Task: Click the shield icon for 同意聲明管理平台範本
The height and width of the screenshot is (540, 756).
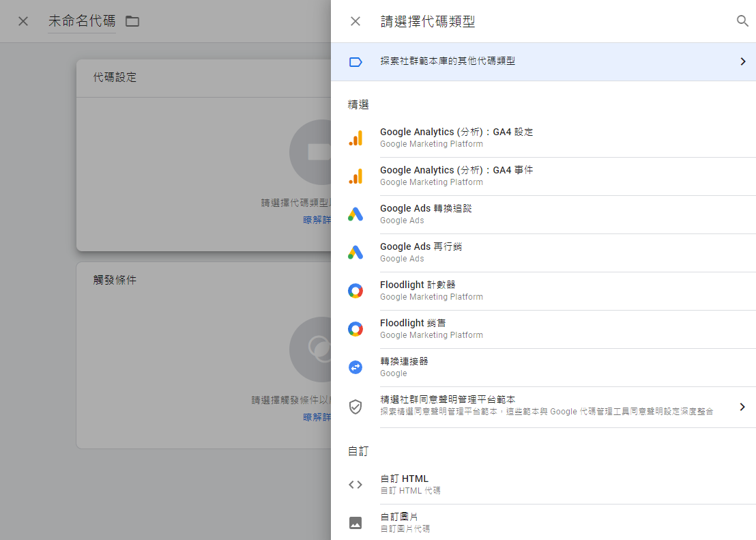Action: (x=355, y=407)
